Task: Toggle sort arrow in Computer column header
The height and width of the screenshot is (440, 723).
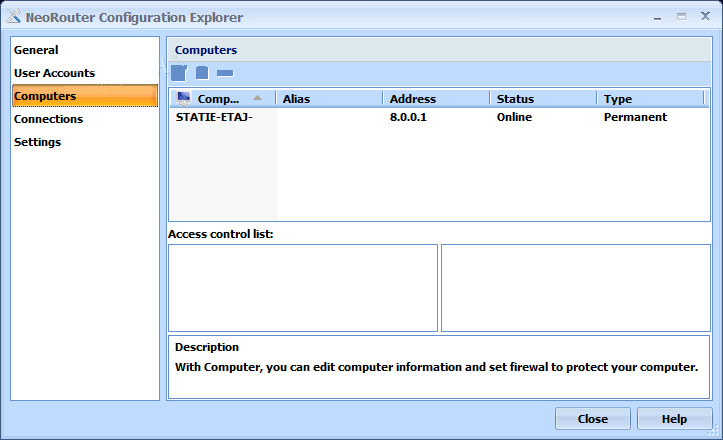Action: [257, 98]
